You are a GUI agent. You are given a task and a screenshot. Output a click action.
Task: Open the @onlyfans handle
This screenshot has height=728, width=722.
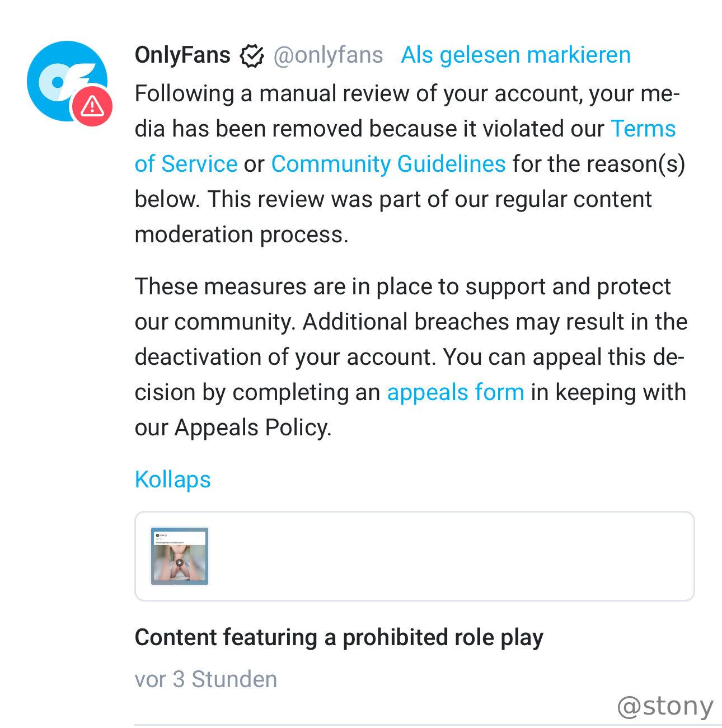click(x=328, y=55)
